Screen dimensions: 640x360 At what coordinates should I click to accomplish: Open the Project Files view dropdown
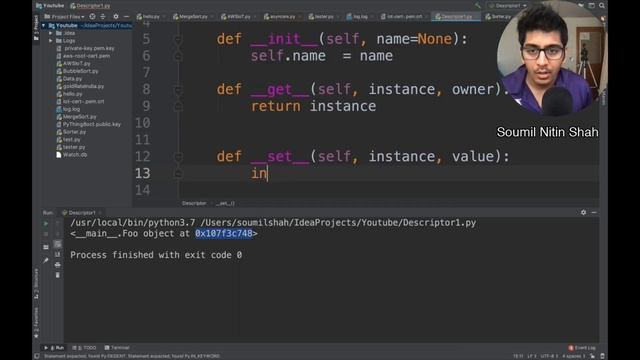[x=64, y=17]
